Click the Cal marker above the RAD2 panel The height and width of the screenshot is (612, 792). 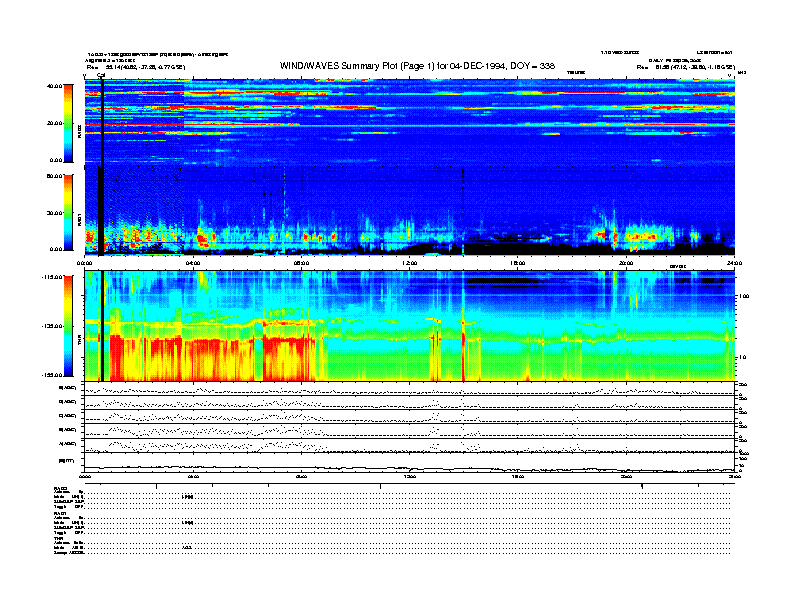coord(101,75)
